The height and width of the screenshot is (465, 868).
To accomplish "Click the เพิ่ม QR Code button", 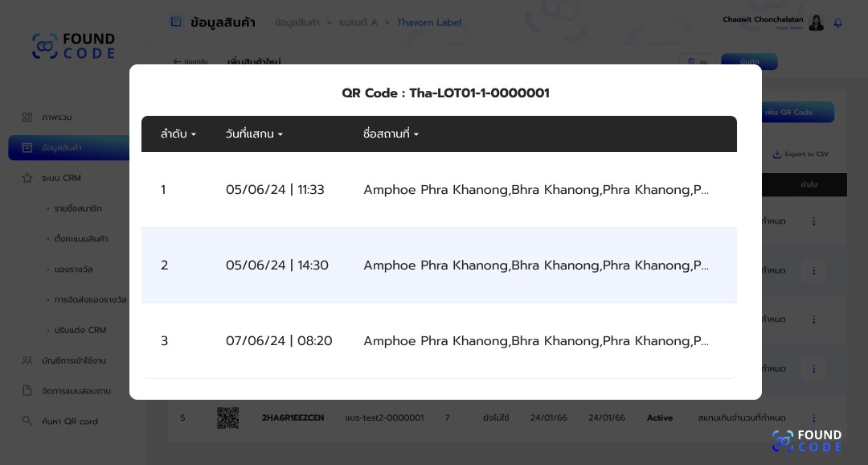I will click(x=797, y=112).
